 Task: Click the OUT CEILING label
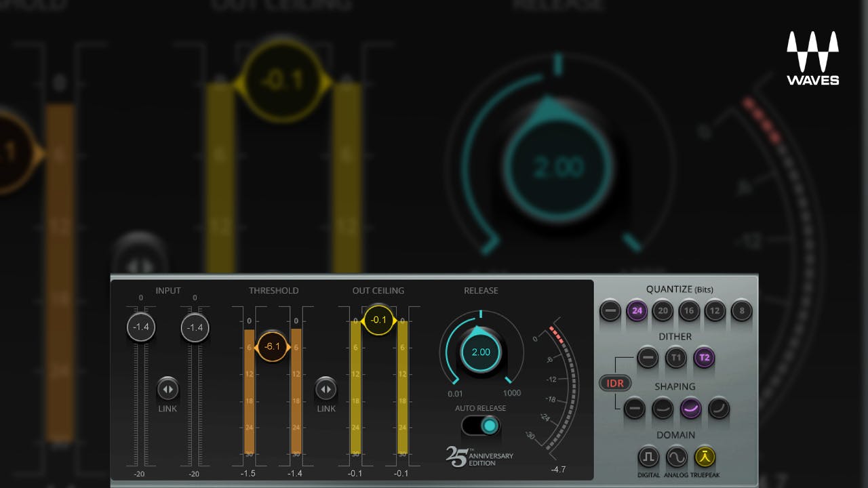coord(378,290)
